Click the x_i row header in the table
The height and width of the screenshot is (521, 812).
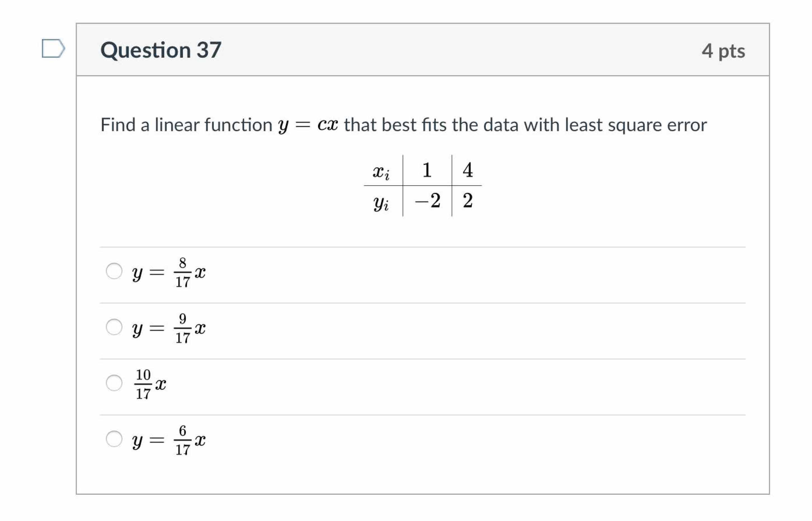click(x=381, y=171)
